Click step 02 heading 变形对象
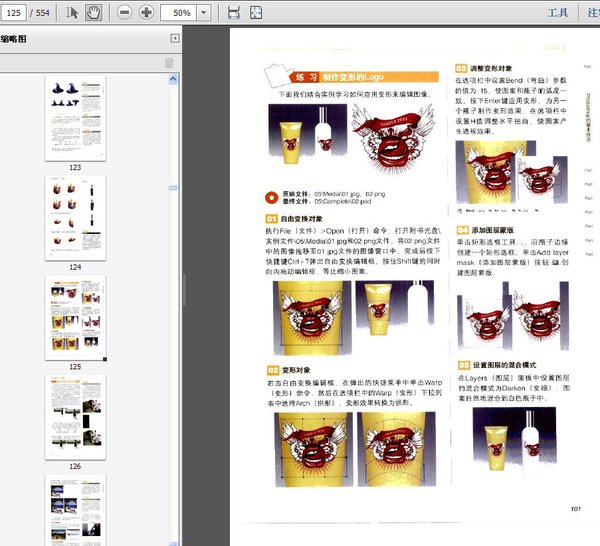 (296, 370)
